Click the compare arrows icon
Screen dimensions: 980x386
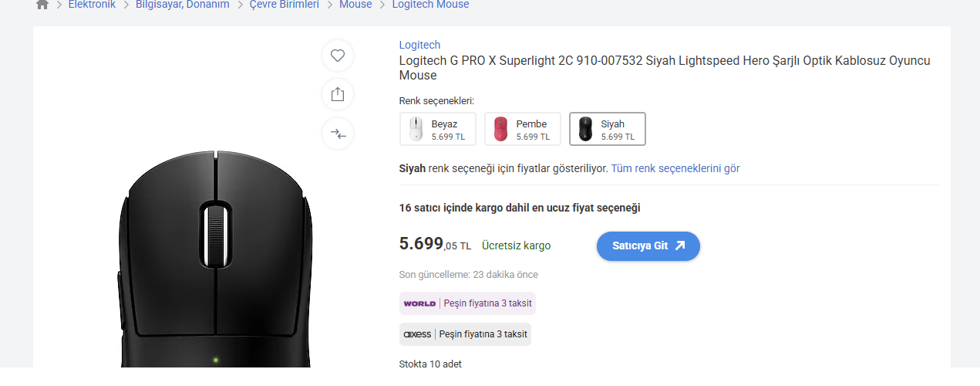[337, 134]
